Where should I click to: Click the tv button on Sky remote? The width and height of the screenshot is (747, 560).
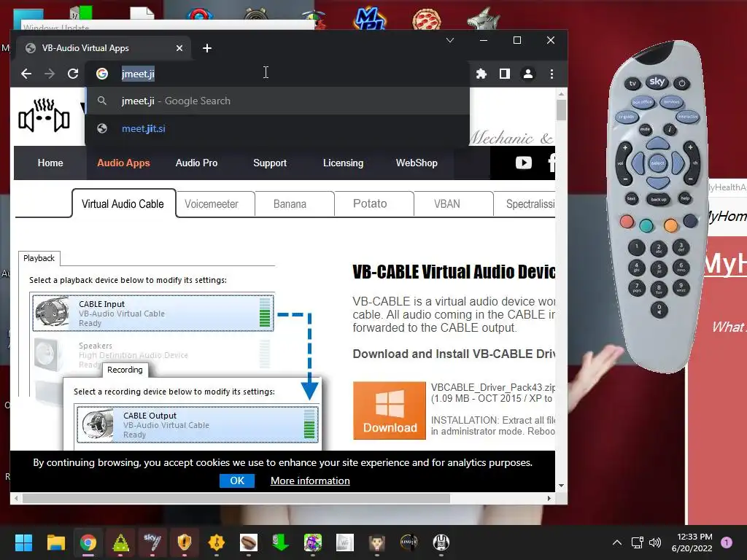(632, 83)
